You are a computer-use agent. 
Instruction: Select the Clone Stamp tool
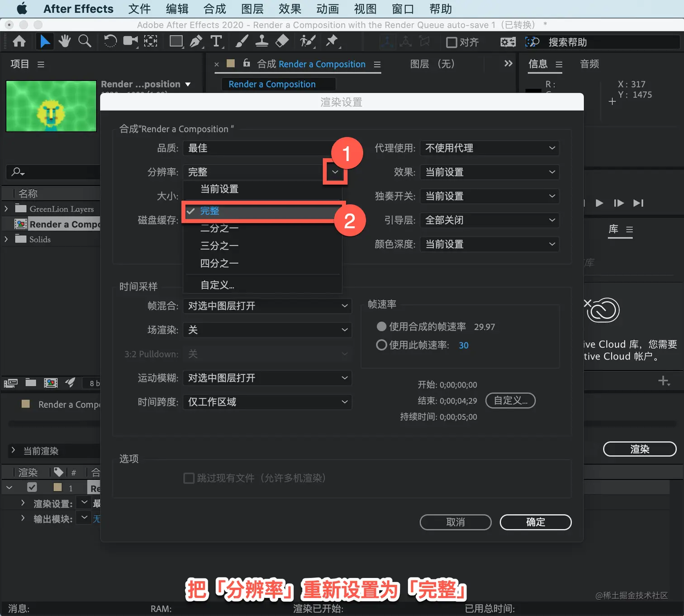261,41
